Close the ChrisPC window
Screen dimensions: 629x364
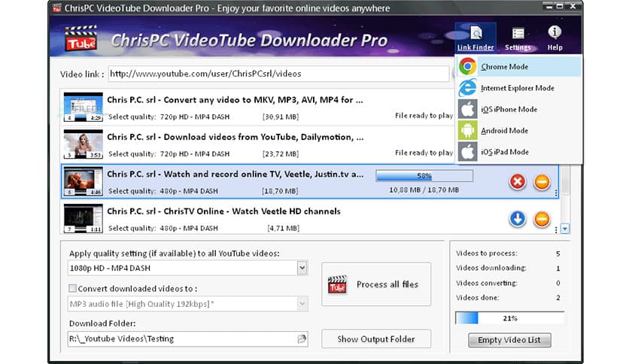[x=573, y=7]
